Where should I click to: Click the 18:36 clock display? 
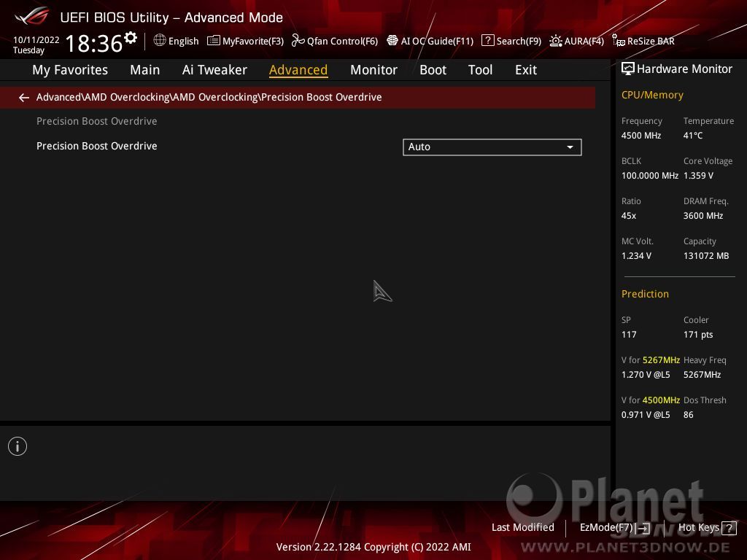94,43
